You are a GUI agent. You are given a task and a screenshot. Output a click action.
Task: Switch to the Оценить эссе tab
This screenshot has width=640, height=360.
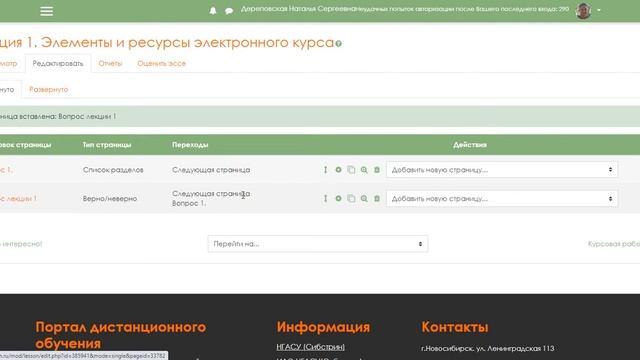(162, 64)
